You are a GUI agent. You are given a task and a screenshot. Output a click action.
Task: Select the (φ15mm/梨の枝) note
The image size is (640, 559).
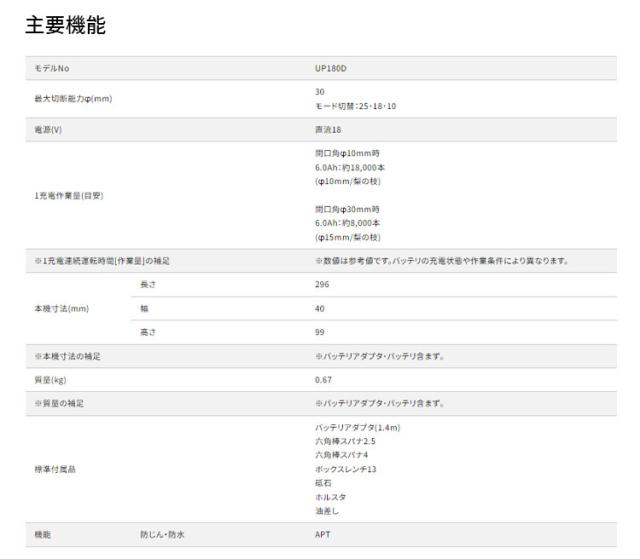tap(348, 237)
